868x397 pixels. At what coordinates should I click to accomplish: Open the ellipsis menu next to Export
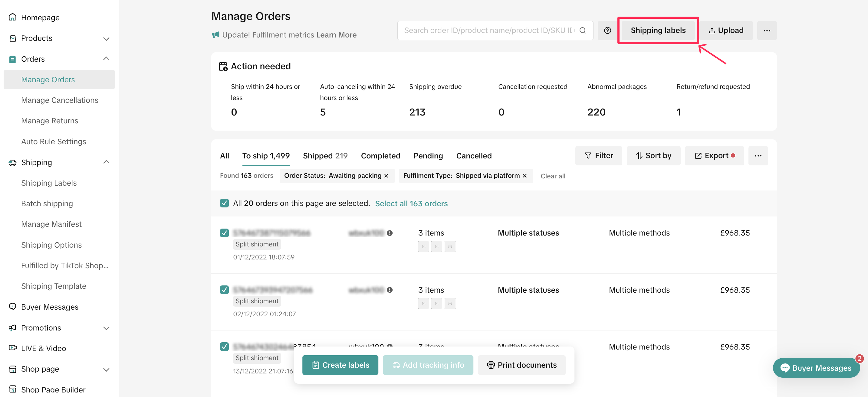click(x=758, y=156)
